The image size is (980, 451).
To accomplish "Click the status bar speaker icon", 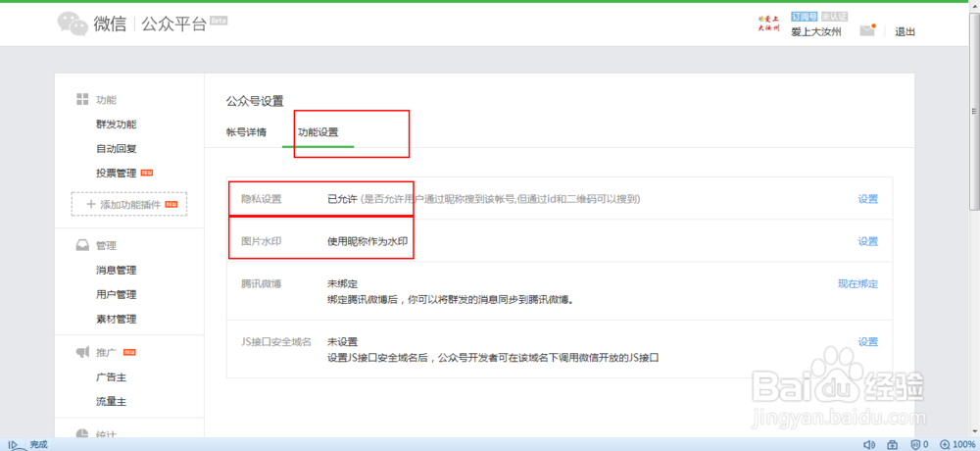I will pyautogui.click(x=868, y=445).
